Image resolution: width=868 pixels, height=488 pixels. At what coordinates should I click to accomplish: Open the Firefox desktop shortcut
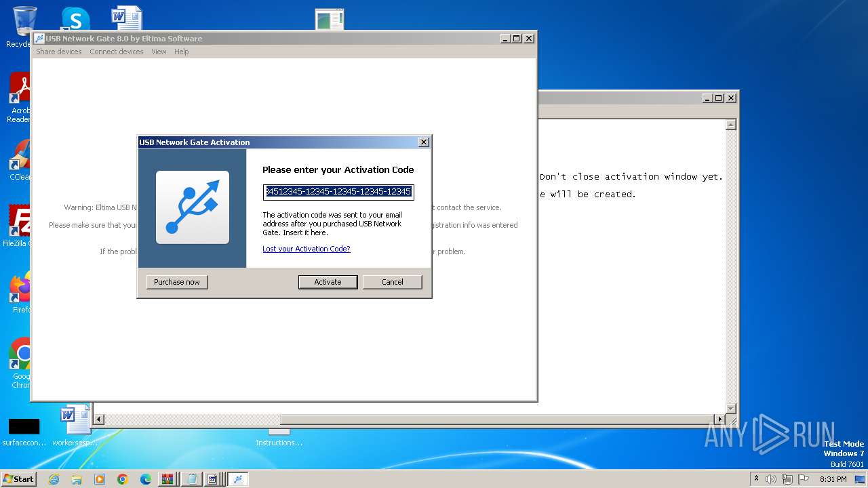pyautogui.click(x=20, y=291)
